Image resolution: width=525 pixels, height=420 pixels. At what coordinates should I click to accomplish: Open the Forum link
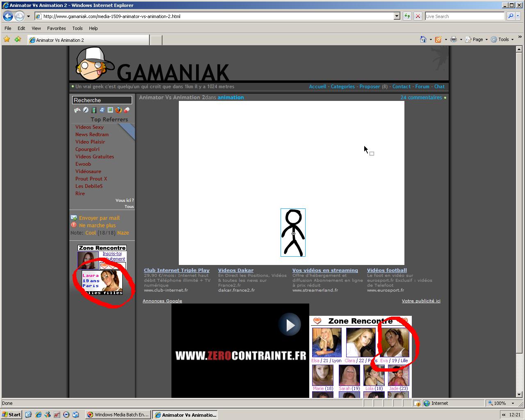point(422,87)
